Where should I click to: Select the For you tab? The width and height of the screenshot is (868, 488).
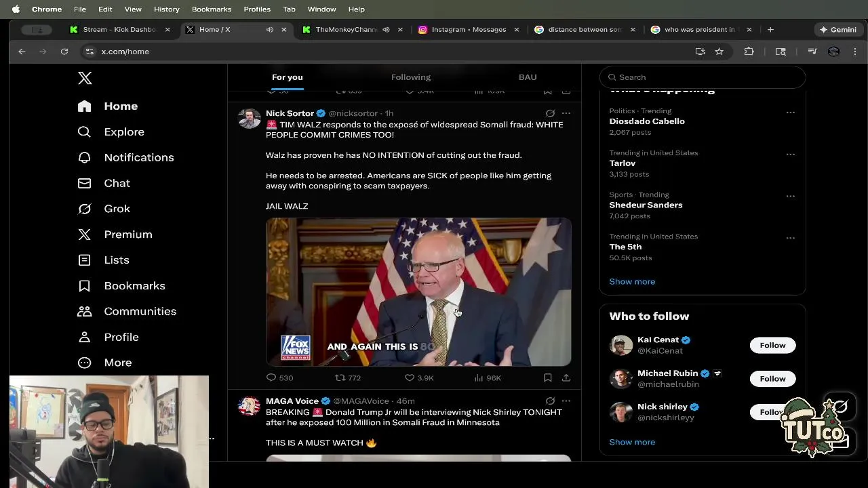(288, 77)
